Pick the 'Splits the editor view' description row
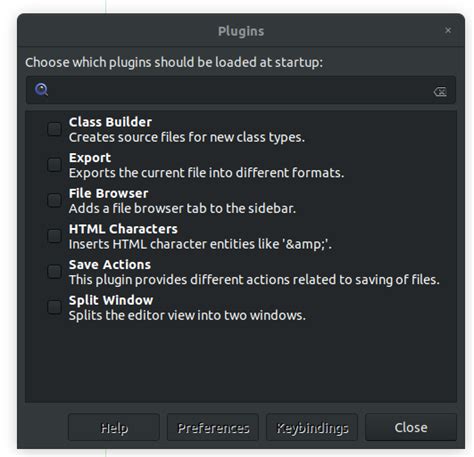The height and width of the screenshot is (457, 474). click(187, 315)
